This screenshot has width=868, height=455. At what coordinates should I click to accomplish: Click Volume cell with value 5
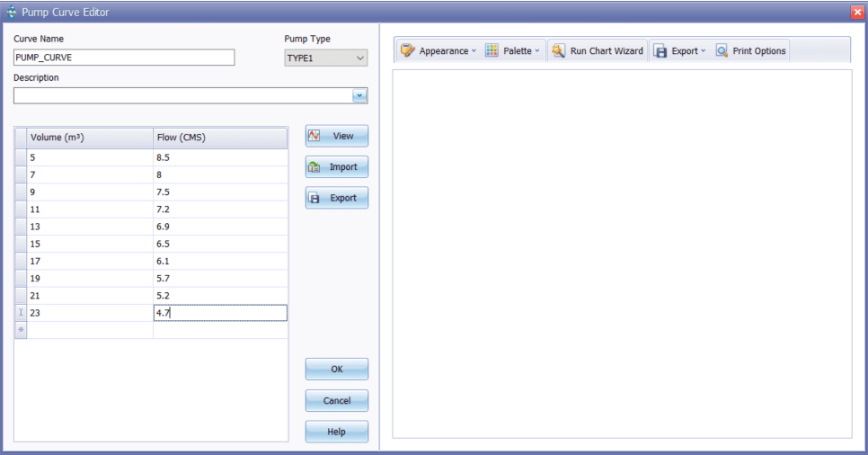pyautogui.click(x=90, y=157)
